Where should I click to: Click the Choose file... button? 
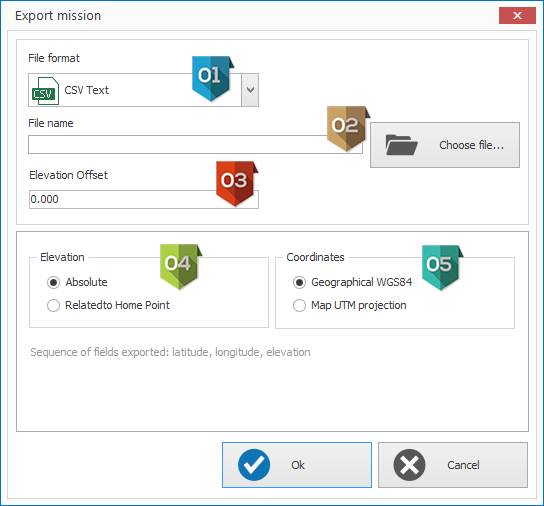tap(445, 145)
